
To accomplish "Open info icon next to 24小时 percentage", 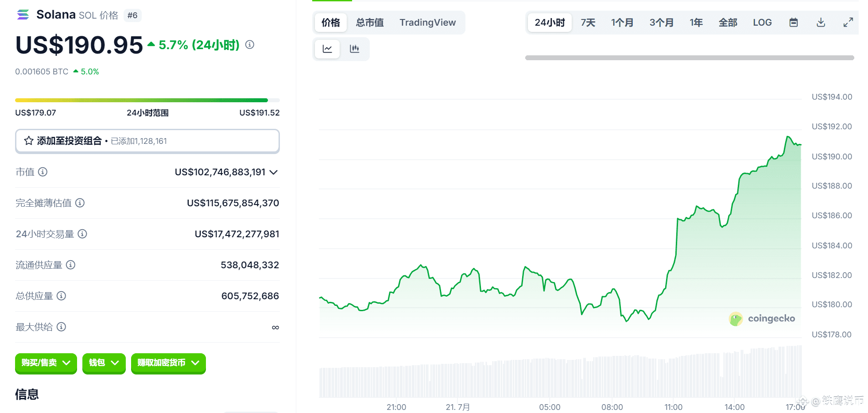I will click(x=250, y=44).
